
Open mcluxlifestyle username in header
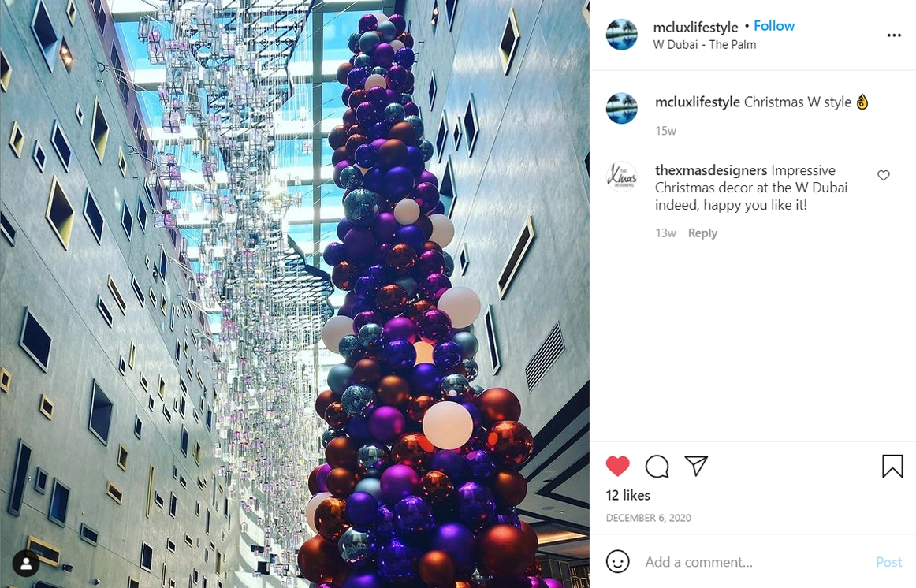click(696, 27)
